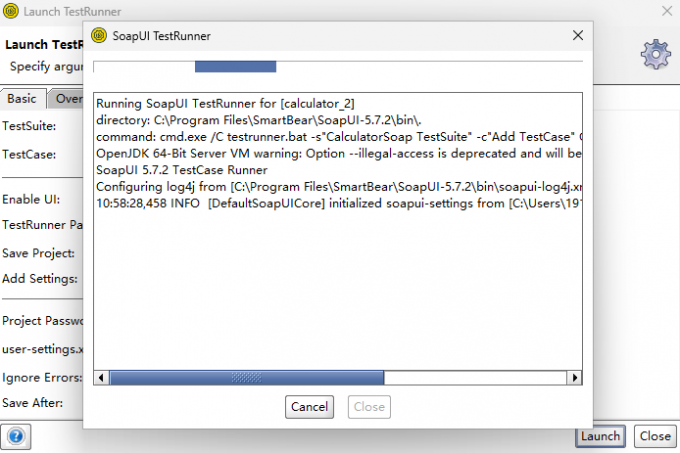This screenshot has width=680, height=453.
Task: Switch to the Overrides tab
Action: click(x=67, y=99)
